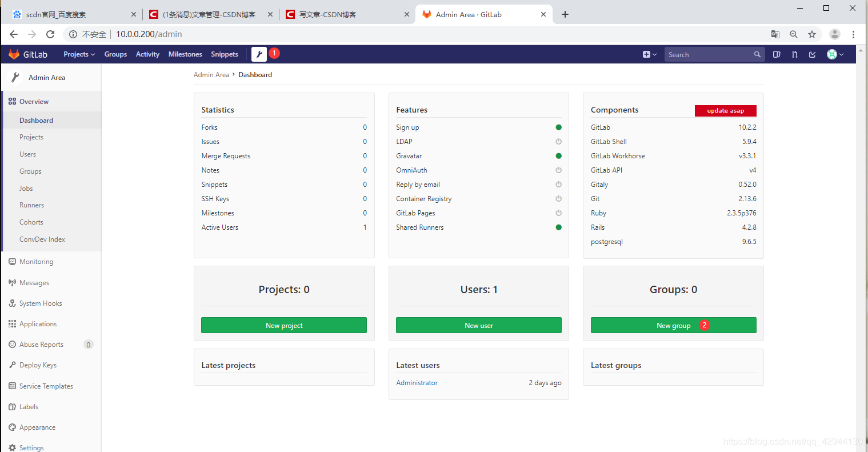Click the OmniAuth disabled power indicator
868x452 pixels.
click(558, 170)
